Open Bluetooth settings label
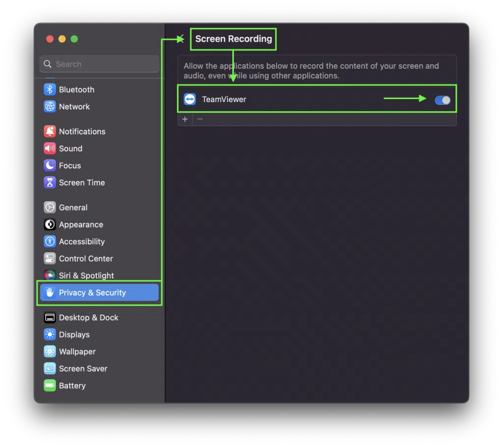Viewport: 503px width, 448px height. click(x=77, y=89)
